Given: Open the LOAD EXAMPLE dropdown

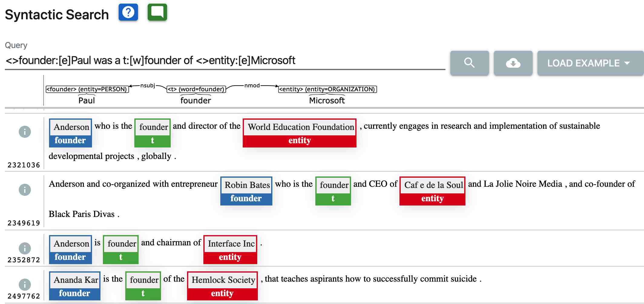Looking at the screenshot, I should coord(590,63).
